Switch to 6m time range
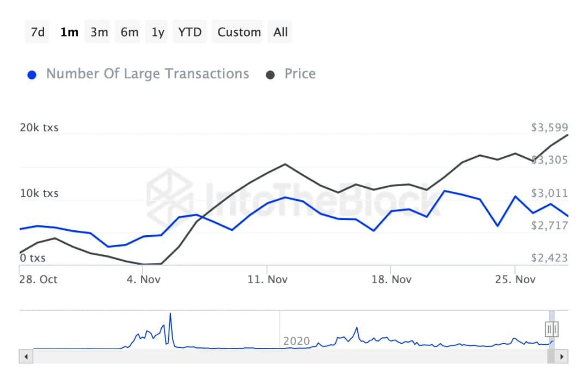588x392 pixels. (x=130, y=32)
